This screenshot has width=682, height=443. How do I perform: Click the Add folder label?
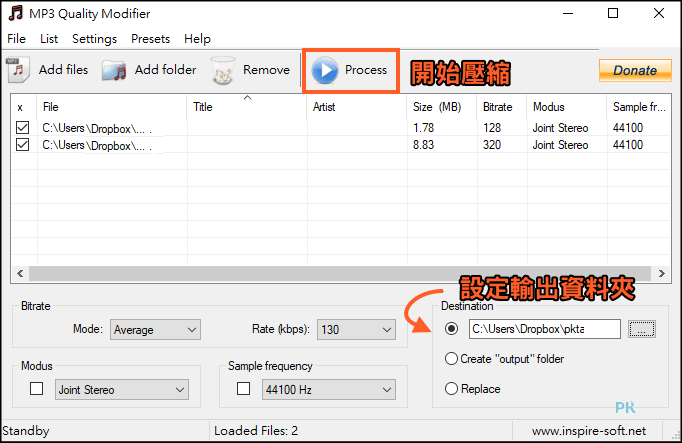pyautogui.click(x=165, y=70)
